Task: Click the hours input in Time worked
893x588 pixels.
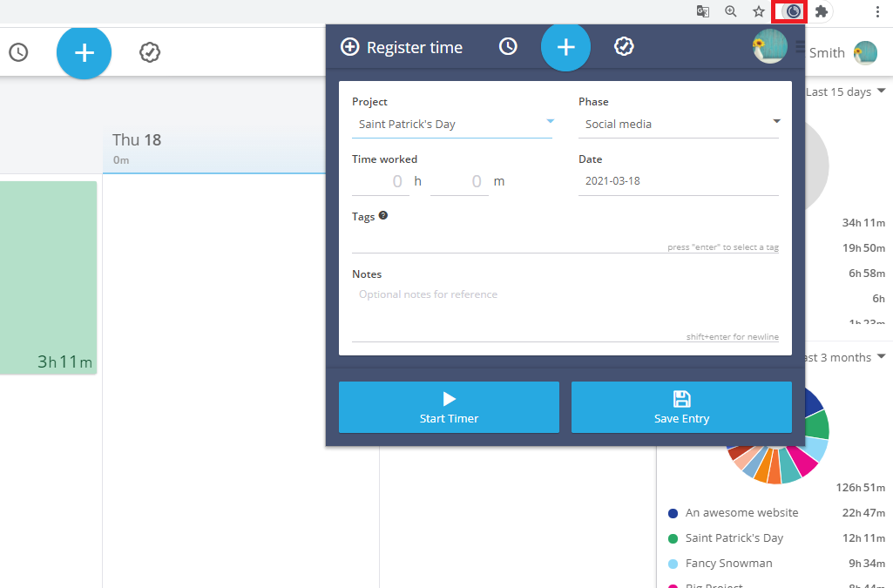Action: click(382, 181)
